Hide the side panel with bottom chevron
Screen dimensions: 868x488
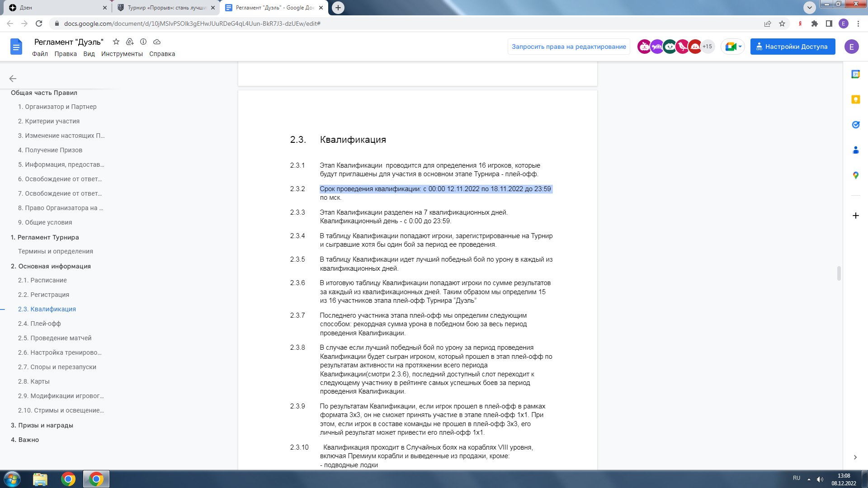[x=855, y=457]
